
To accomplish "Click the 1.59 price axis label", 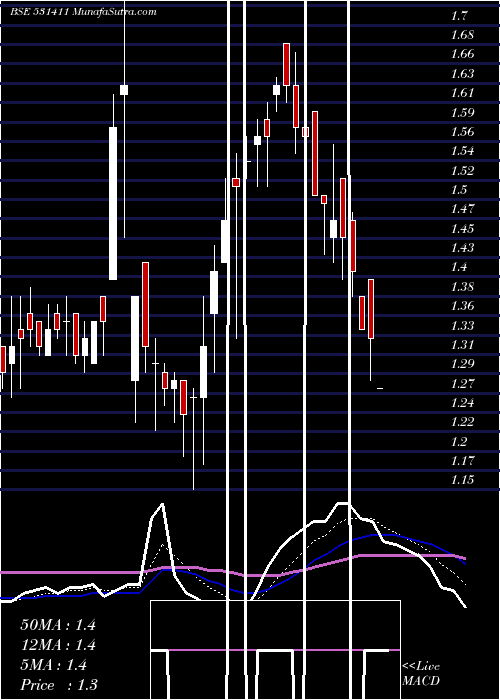I will click(x=462, y=112).
